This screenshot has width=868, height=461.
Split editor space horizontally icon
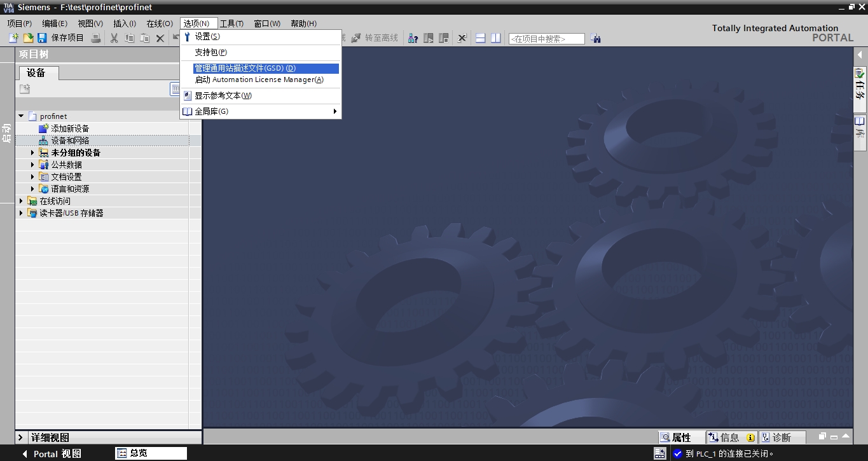point(481,38)
